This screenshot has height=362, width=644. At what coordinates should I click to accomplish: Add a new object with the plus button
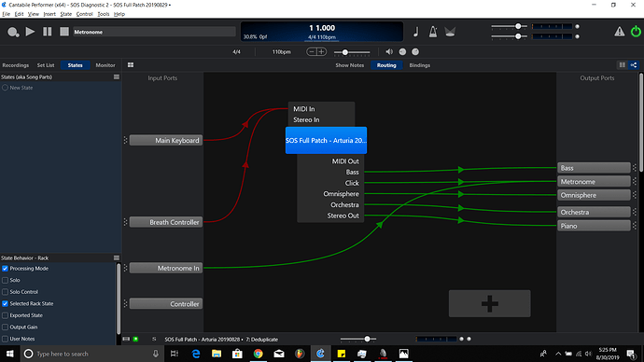coord(490,304)
